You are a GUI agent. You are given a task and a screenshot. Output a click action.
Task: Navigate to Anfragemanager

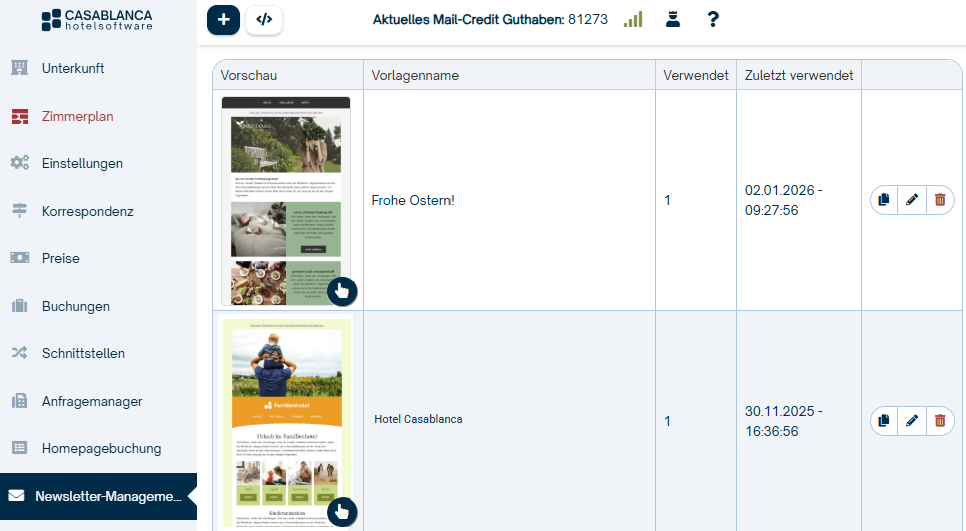[92, 401]
